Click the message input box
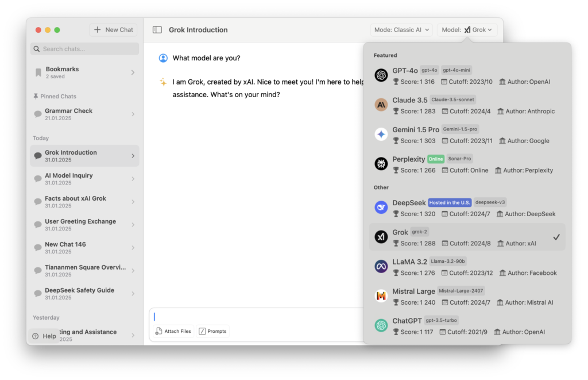 point(257,317)
